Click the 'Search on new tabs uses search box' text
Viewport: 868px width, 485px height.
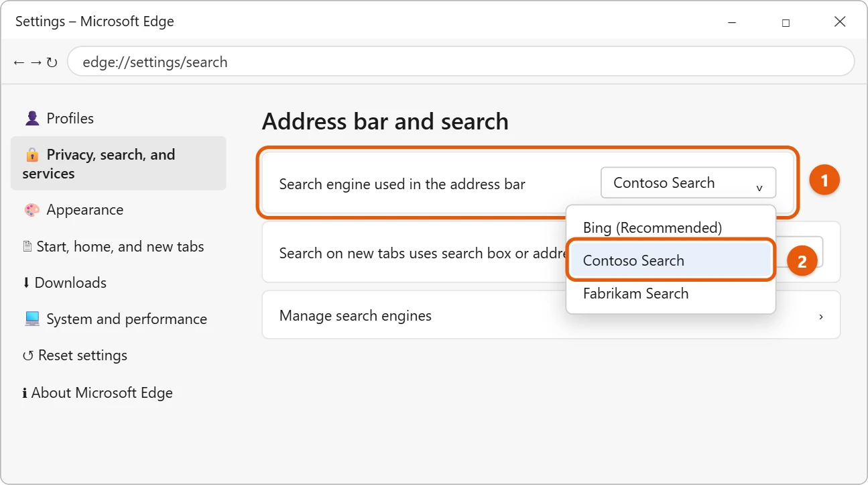423,254
